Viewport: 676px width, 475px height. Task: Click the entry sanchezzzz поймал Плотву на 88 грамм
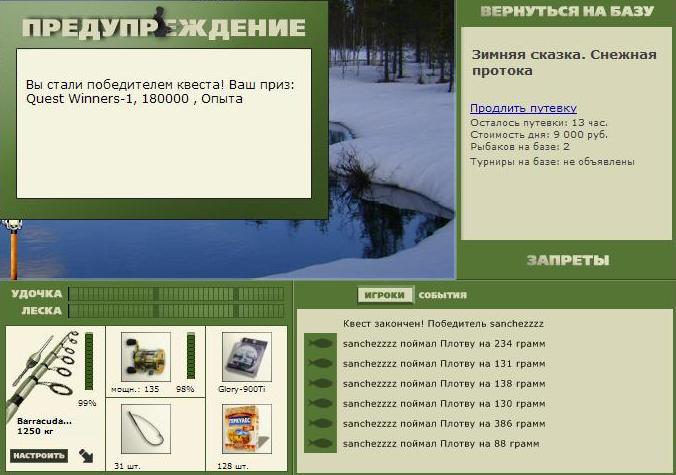pos(441,443)
